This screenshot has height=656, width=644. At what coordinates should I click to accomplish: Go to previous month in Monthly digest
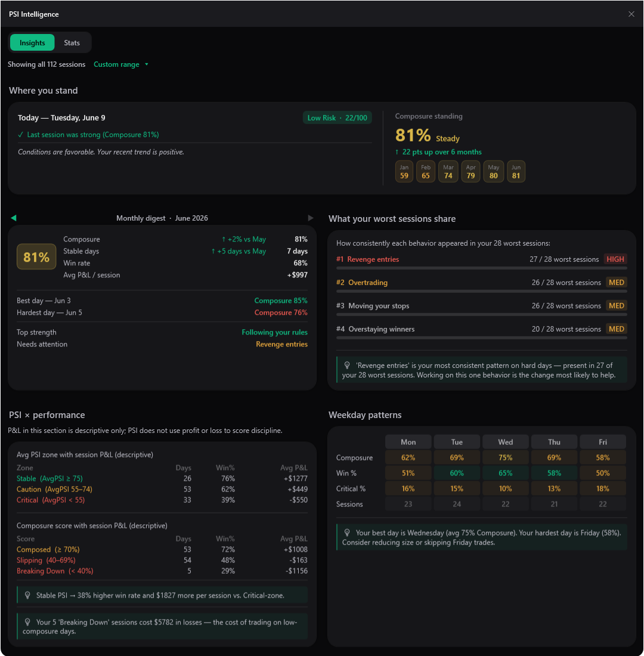tap(14, 218)
